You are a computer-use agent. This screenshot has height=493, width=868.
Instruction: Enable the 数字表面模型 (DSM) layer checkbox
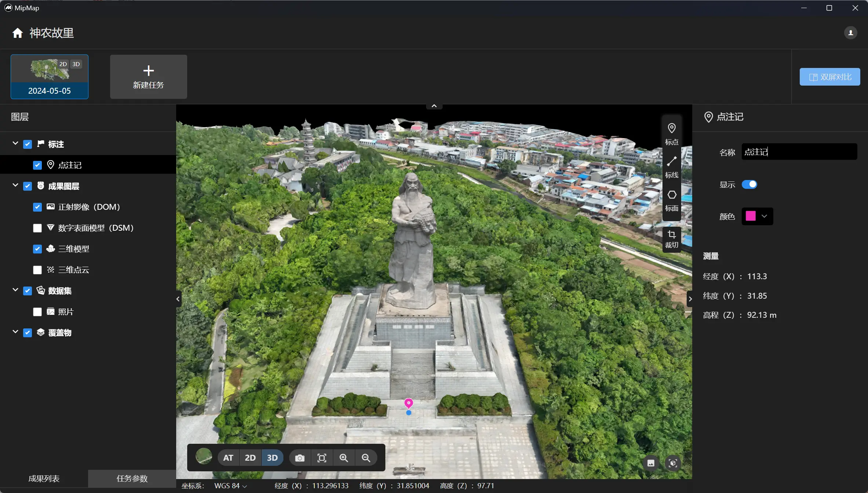click(37, 228)
